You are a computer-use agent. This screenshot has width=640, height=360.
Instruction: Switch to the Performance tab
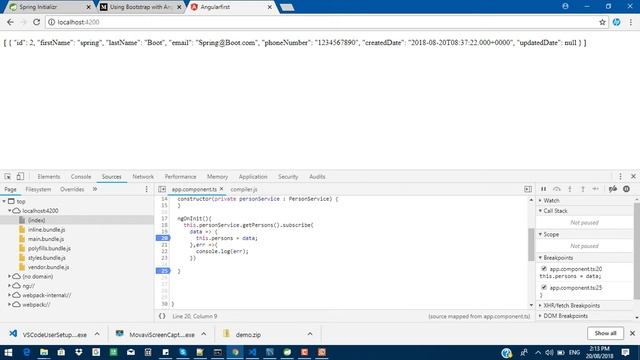click(x=180, y=177)
